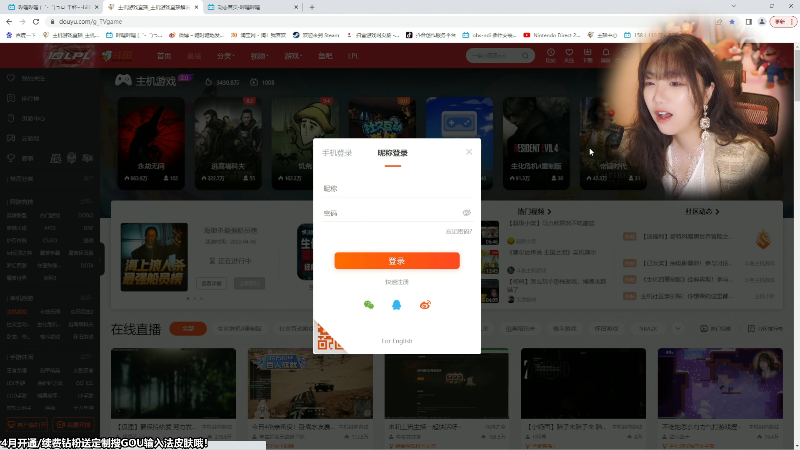Open 帝国时代 game card

click(613, 143)
